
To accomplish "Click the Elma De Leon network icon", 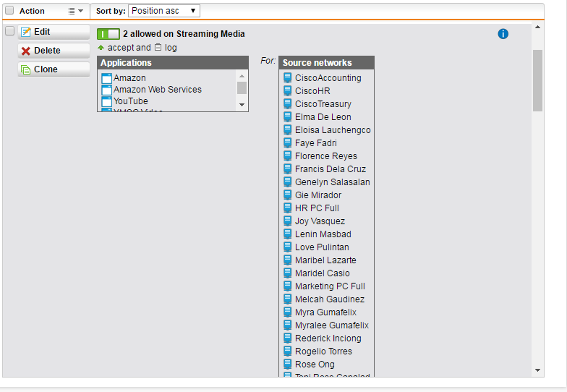I will [x=288, y=117].
